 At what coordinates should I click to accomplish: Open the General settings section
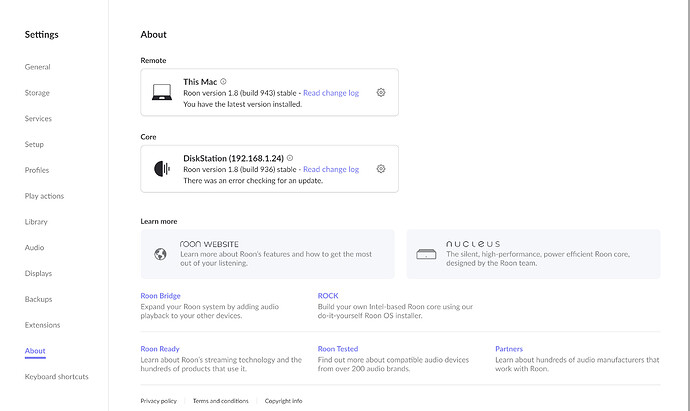(37, 67)
